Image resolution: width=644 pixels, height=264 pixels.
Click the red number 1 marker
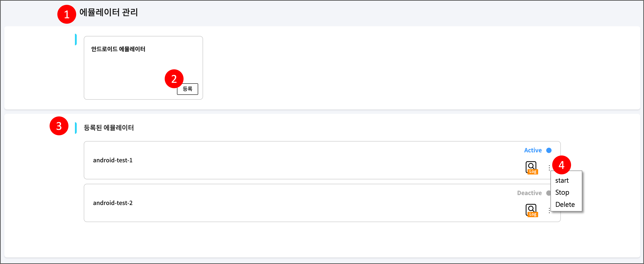coord(66,14)
